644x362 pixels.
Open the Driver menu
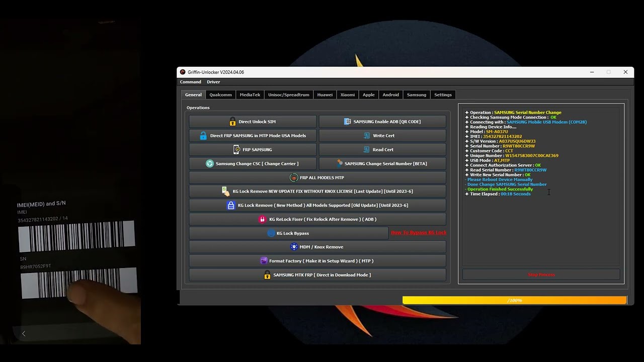213,82
